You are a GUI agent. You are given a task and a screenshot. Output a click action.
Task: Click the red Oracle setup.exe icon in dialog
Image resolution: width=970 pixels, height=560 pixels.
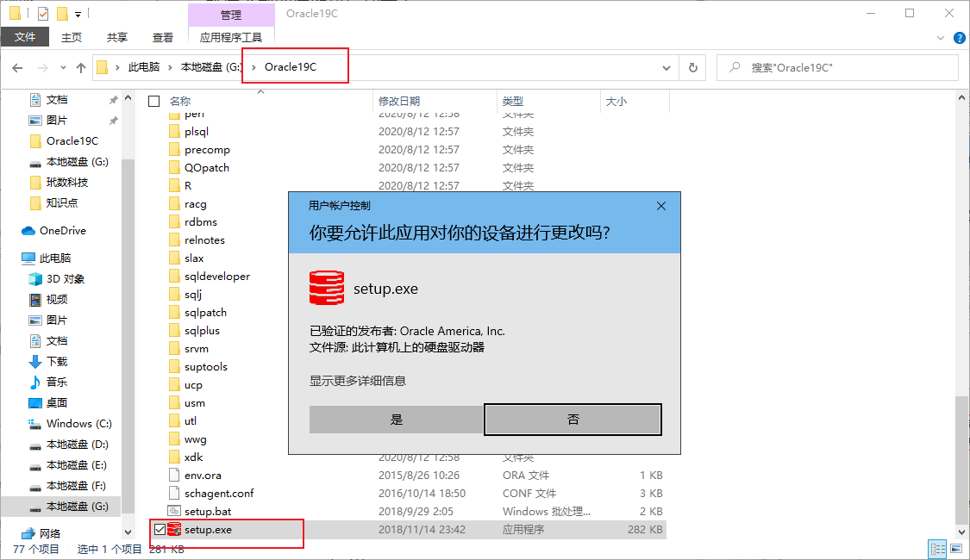coord(327,288)
